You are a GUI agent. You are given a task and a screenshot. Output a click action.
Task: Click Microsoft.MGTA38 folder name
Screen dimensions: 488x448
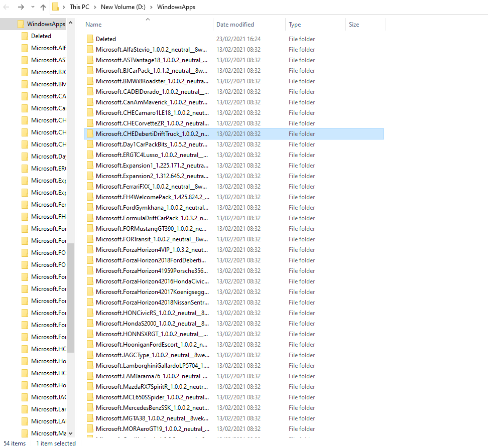[152, 418]
